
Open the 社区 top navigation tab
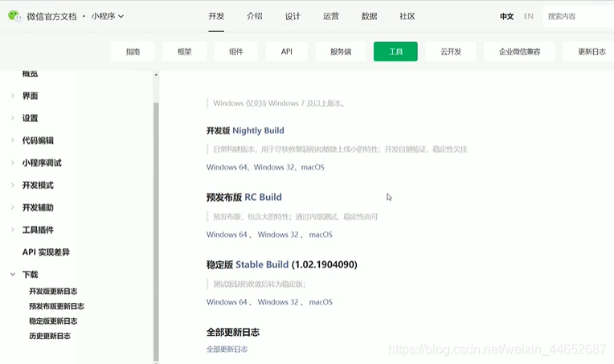coord(407,16)
